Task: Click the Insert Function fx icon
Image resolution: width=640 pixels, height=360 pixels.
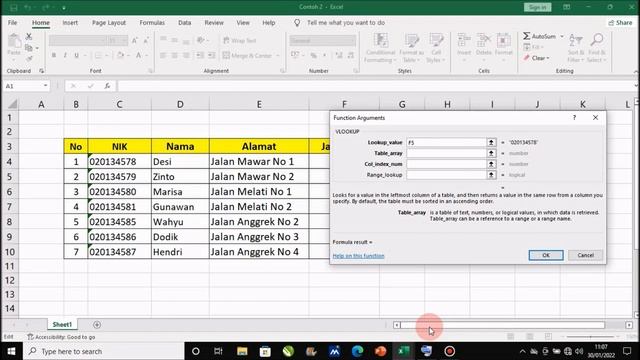Action: point(107,86)
